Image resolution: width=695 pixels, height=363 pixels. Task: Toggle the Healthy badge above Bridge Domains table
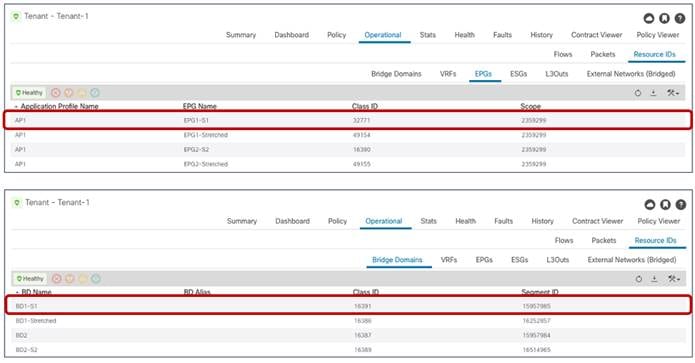click(x=30, y=279)
